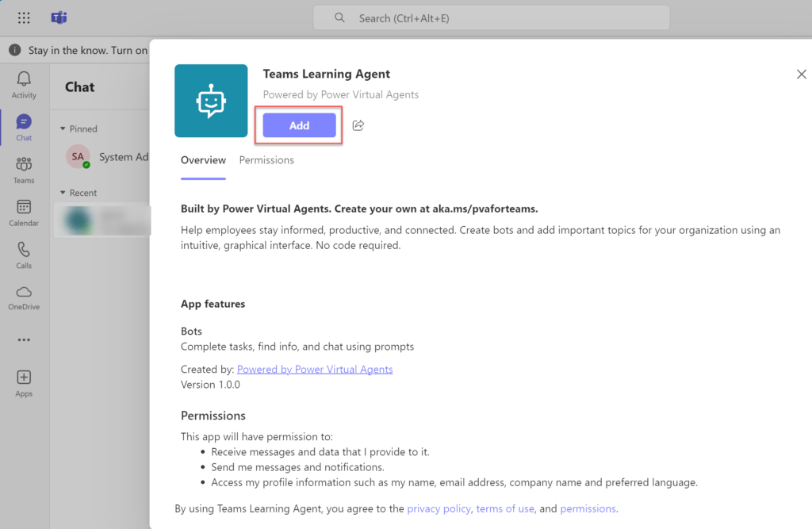
Task: Open the terms of use link
Action: pos(505,509)
